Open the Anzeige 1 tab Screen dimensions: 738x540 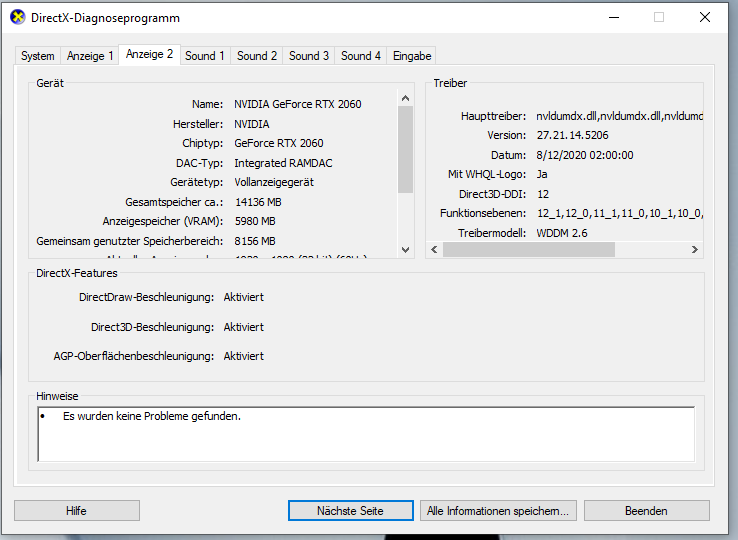pos(90,56)
